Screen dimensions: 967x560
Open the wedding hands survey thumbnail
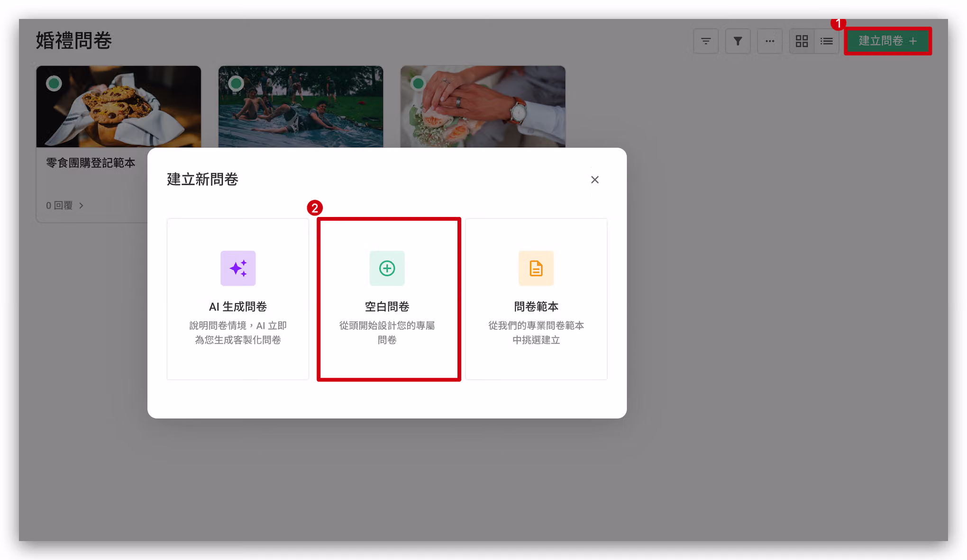click(x=483, y=107)
